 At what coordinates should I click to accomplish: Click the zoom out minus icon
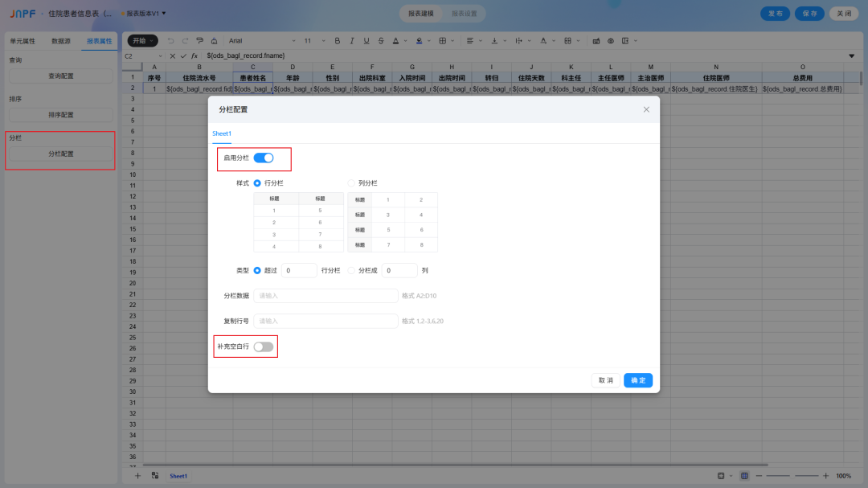[x=759, y=476]
